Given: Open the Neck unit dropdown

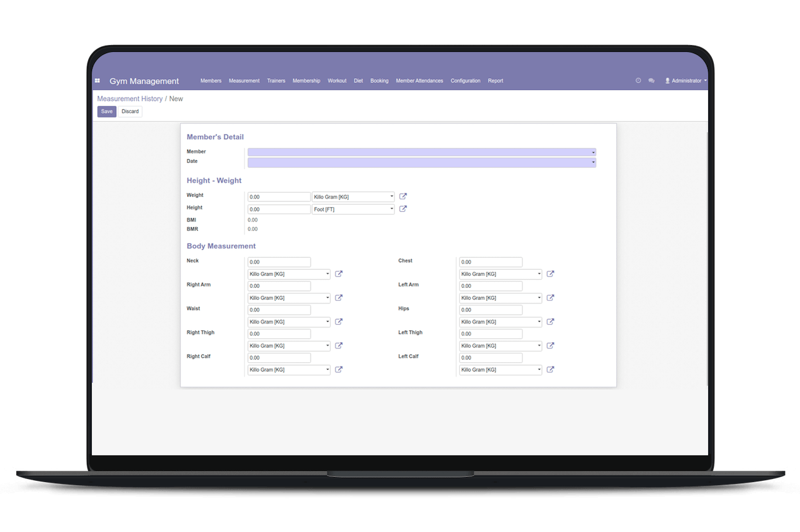Looking at the screenshot, I should tap(289, 274).
